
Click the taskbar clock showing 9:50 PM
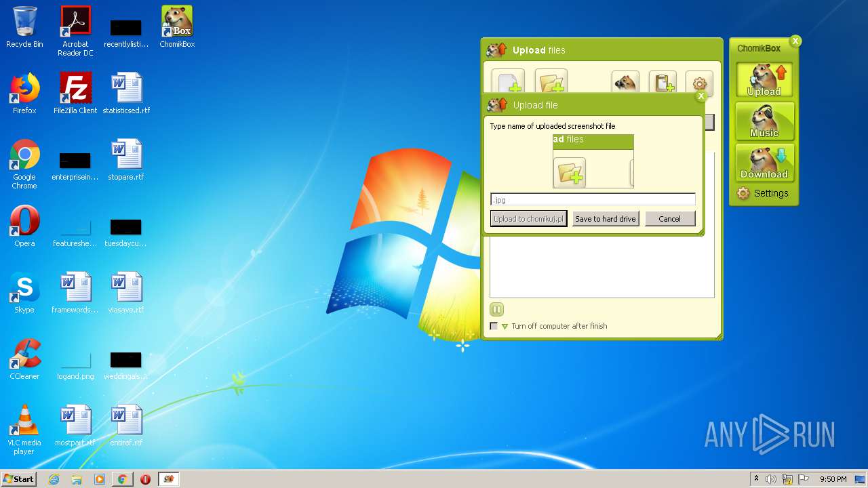(833, 479)
